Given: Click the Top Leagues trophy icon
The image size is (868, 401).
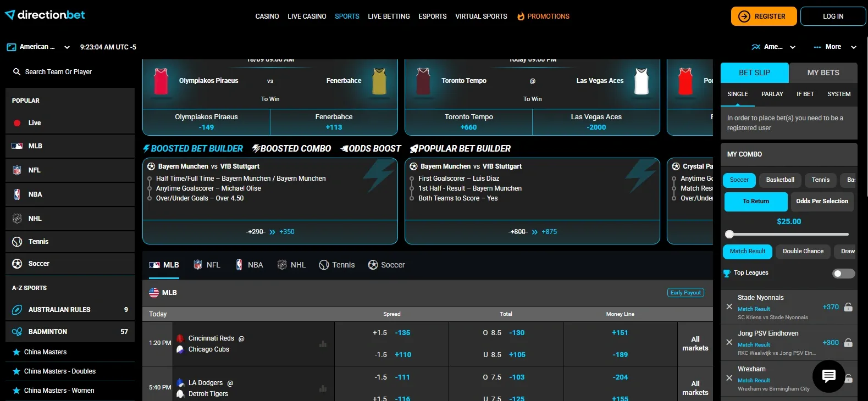Looking at the screenshot, I should click(x=727, y=274).
